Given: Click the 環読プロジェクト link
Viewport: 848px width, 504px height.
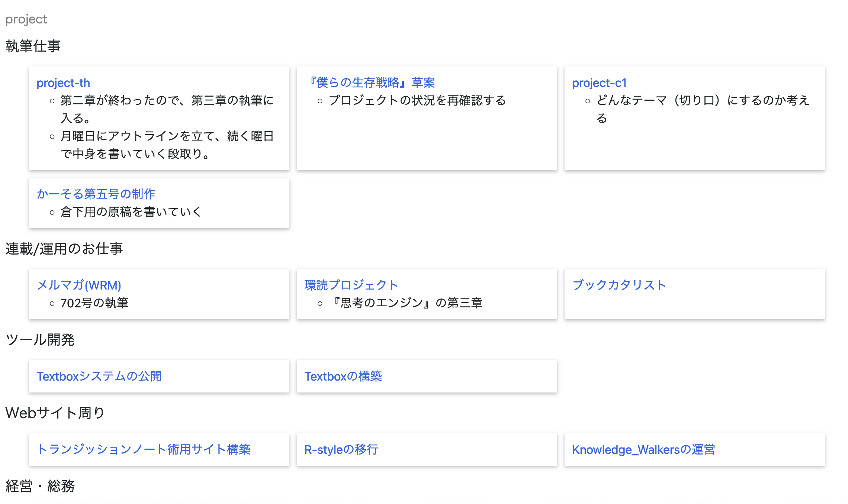Looking at the screenshot, I should [351, 285].
